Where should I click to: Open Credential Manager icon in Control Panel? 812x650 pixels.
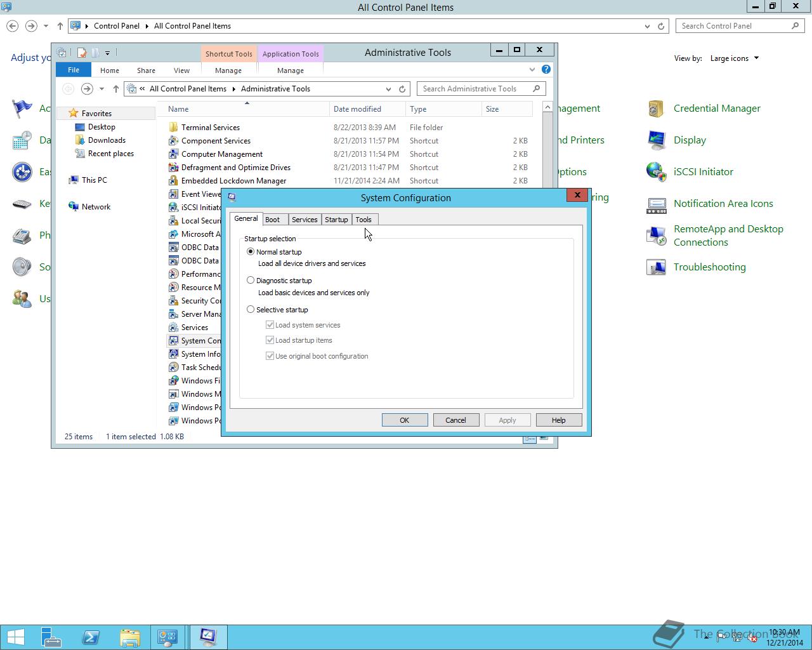(656, 109)
